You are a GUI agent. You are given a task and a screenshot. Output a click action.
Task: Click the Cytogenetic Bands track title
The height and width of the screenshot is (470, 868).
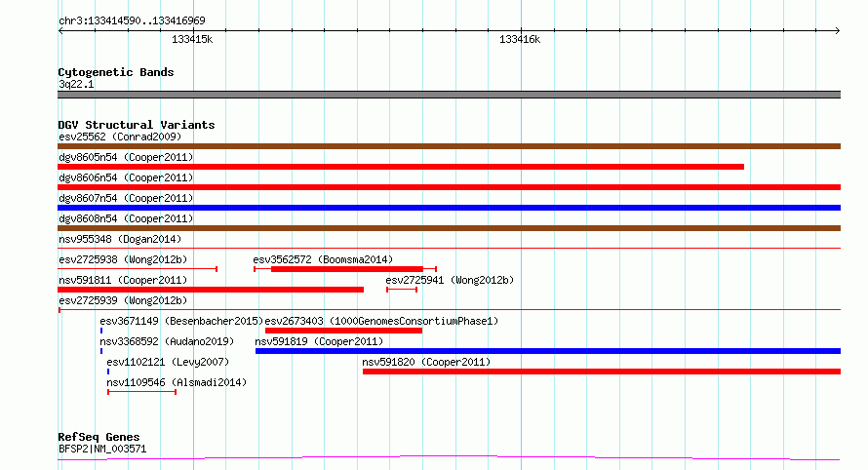[x=116, y=72]
